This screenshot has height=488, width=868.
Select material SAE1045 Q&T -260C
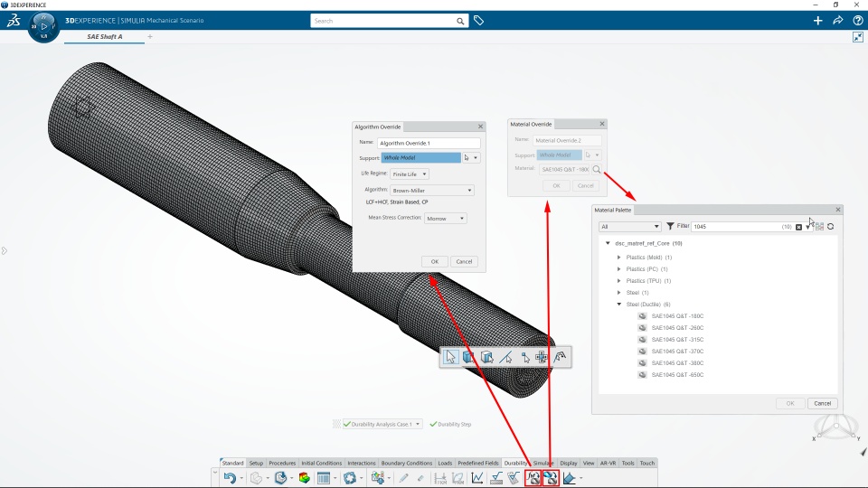point(677,327)
